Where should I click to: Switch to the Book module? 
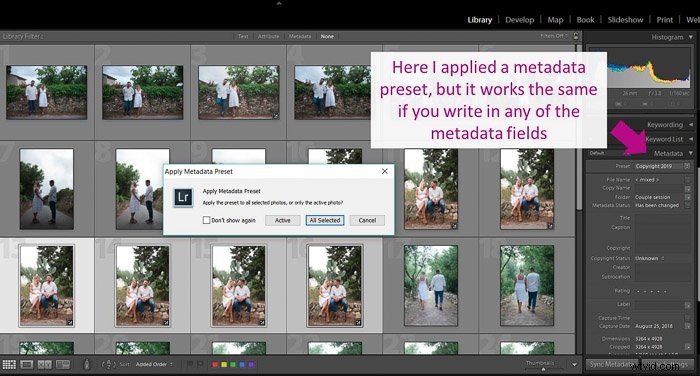click(585, 20)
